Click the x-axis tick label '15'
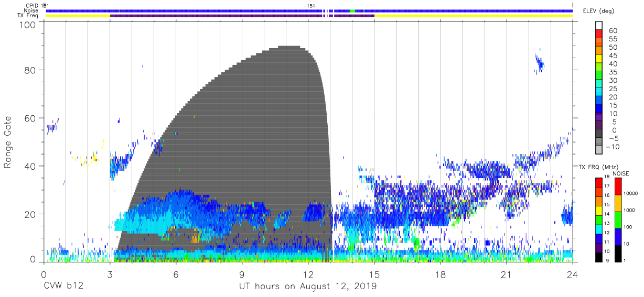 (374, 274)
